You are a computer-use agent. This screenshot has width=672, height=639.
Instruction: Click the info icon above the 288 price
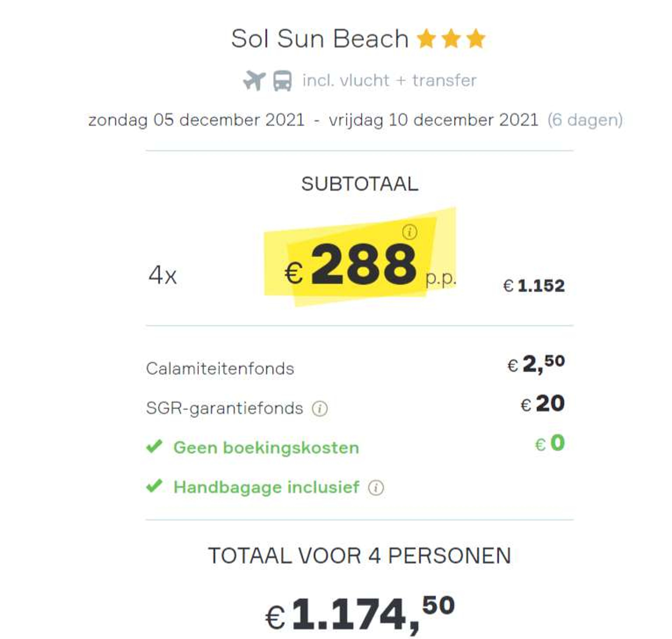(x=409, y=232)
